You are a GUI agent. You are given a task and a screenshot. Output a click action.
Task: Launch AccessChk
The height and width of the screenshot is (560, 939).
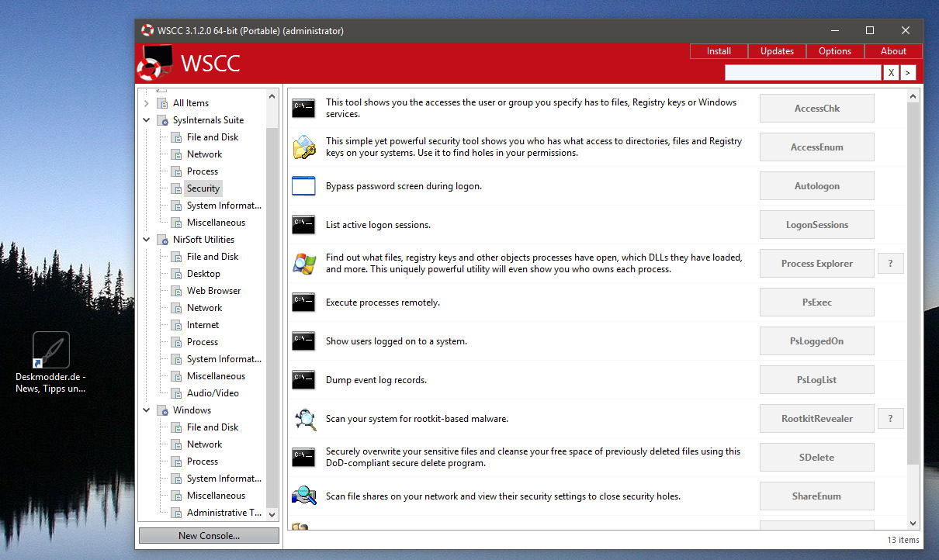(817, 109)
